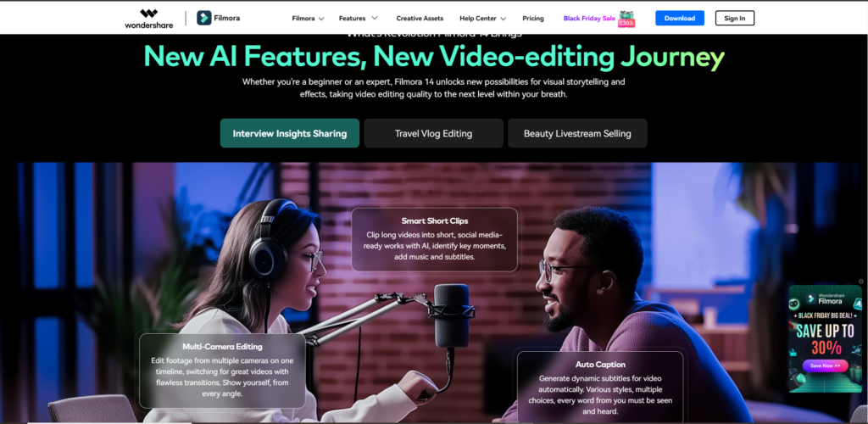This screenshot has width=868, height=424.
Task: Click the blue Download button
Action: point(680,19)
